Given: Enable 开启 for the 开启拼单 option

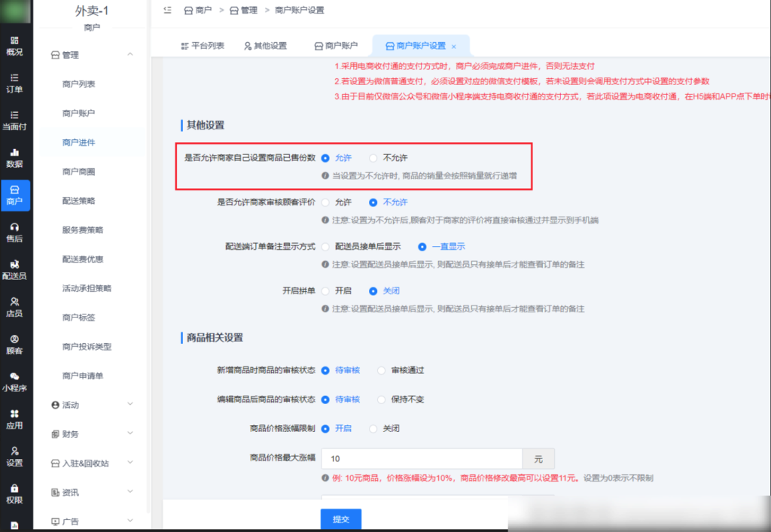Looking at the screenshot, I should point(334,290).
